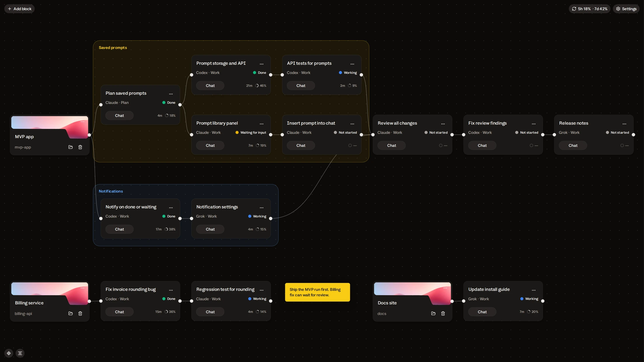Image resolution: width=644 pixels, height=362 pixels.
Task: Click the usage refresh indicator 5h 18%
Action: (589, 9)
